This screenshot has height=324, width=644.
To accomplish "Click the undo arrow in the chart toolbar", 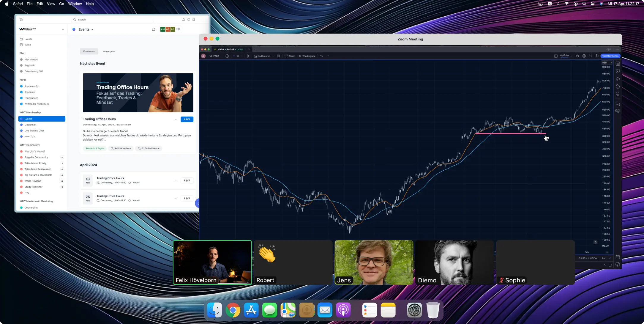I will [321, 56].
